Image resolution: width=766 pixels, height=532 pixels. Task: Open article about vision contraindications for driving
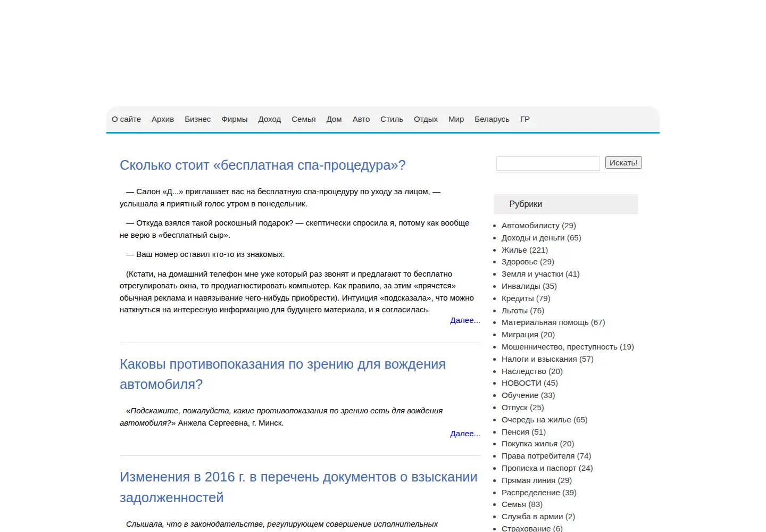point(282,375)
